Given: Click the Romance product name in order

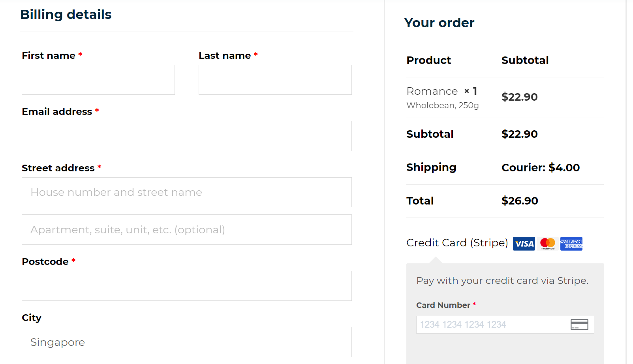Looking at the screenshot, I should (x=432, y=91).
